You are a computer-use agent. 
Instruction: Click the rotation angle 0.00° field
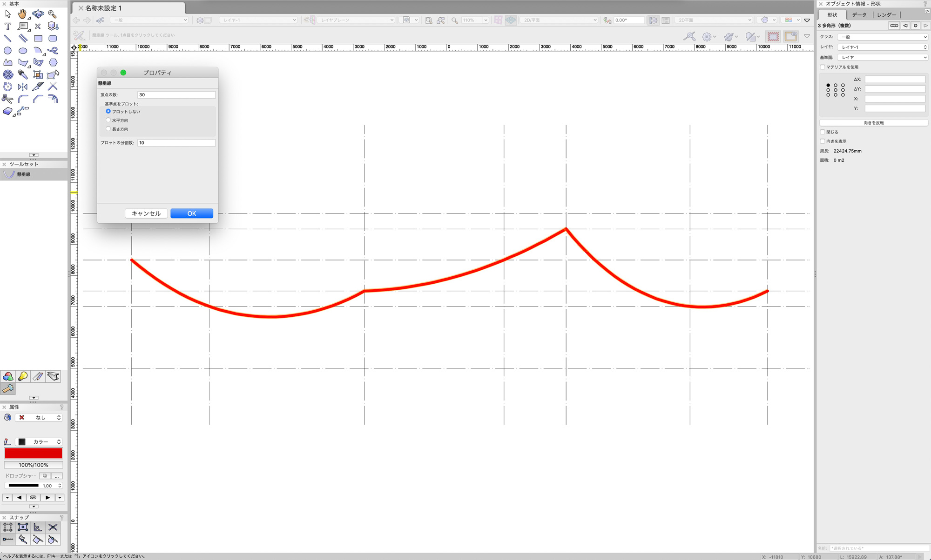point(629,20)
